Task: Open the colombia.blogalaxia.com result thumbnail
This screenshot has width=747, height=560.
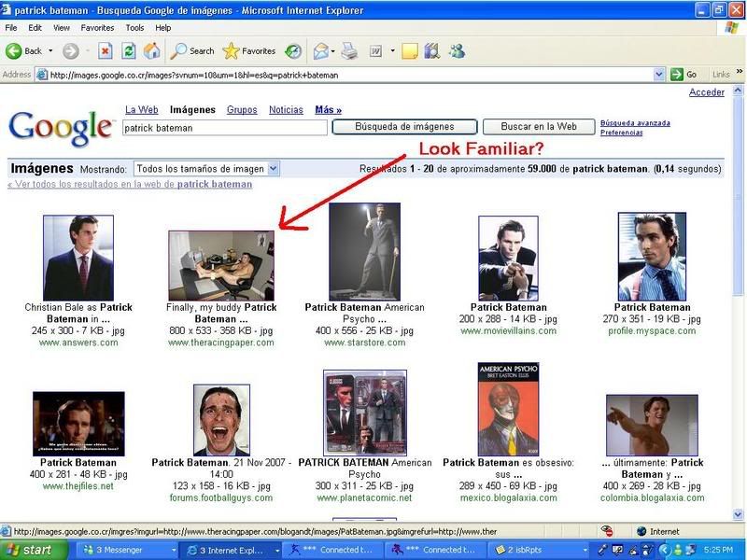Action: pos(652,426)
